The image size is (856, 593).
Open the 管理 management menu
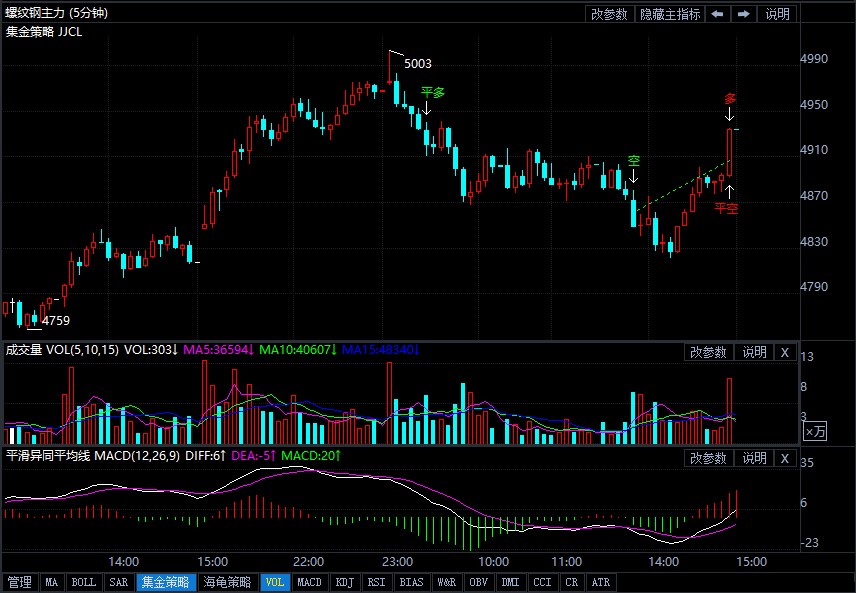pos(19,581)
